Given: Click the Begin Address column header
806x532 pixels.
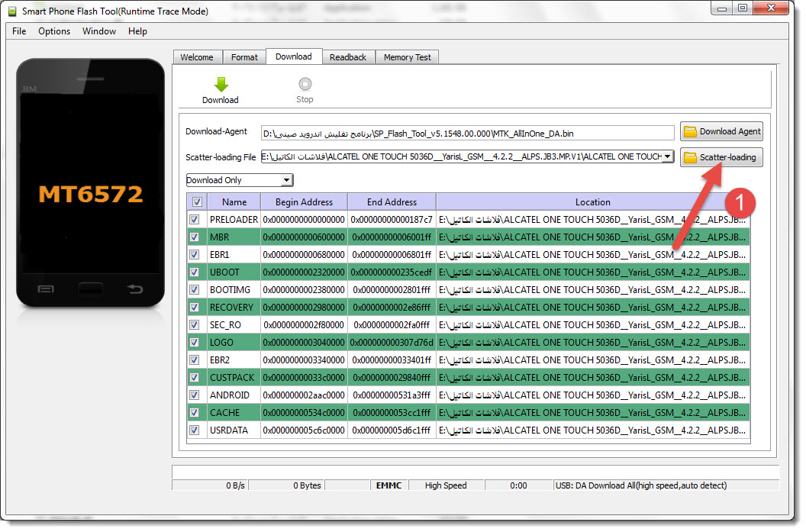Looking at the screenshot, I should tap(304, 202).
